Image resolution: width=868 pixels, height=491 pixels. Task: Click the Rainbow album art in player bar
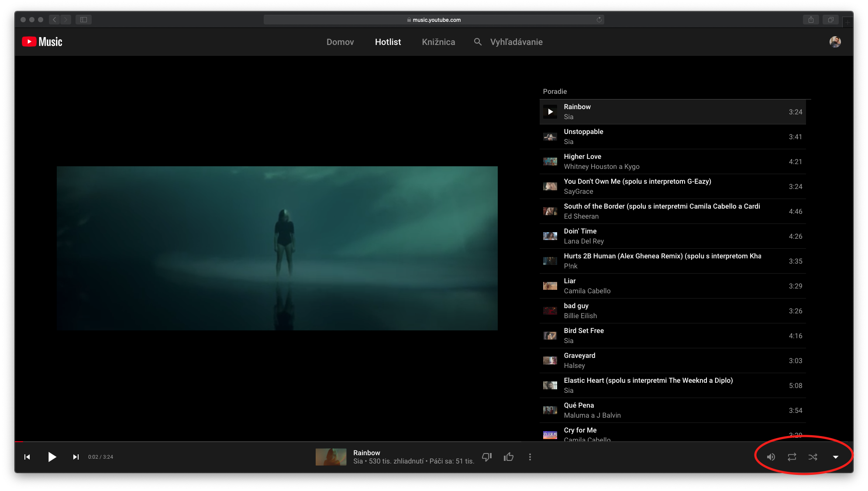coord(331,457)
